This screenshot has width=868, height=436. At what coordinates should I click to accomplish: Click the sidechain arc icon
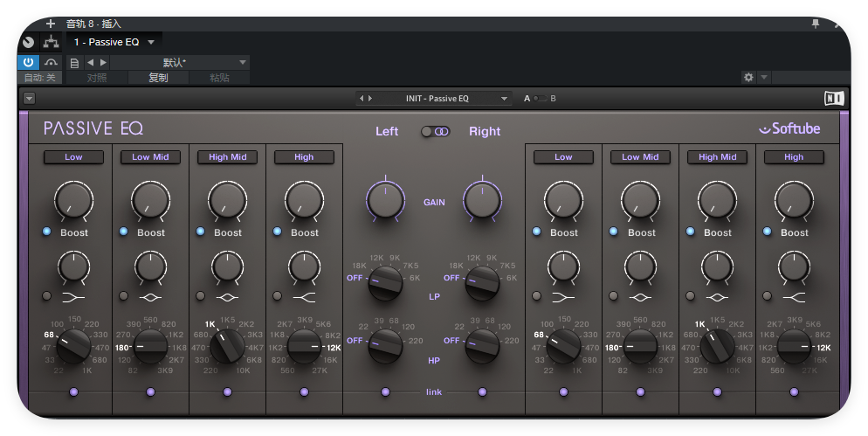[51, 62]
